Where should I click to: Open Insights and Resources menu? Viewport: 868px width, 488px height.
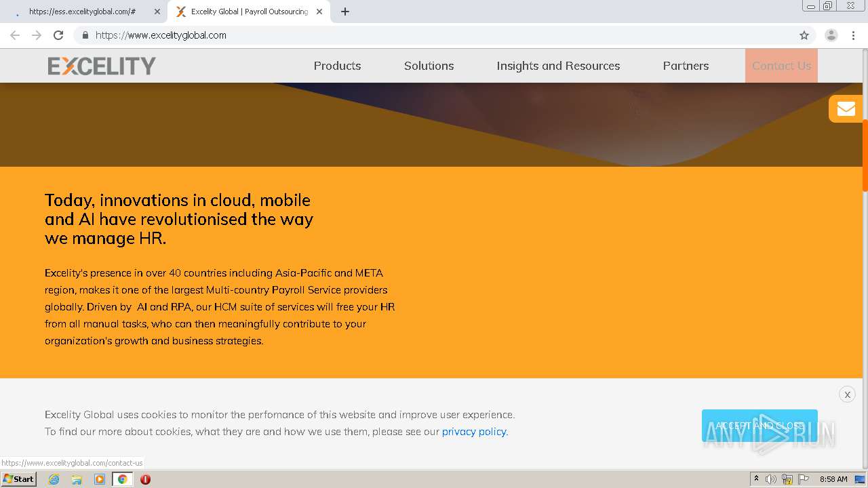[x=558, y=66]
